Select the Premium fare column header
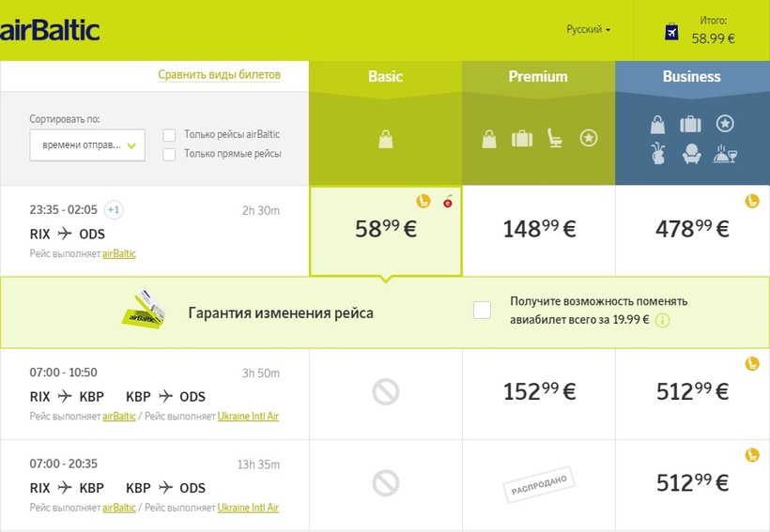770x532 pixels. coord(538,77)
